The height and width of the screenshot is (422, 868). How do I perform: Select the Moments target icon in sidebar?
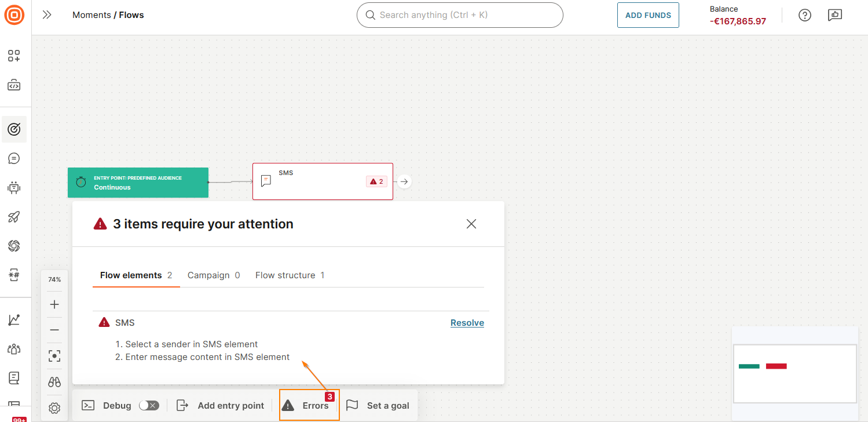click(14, 129)
